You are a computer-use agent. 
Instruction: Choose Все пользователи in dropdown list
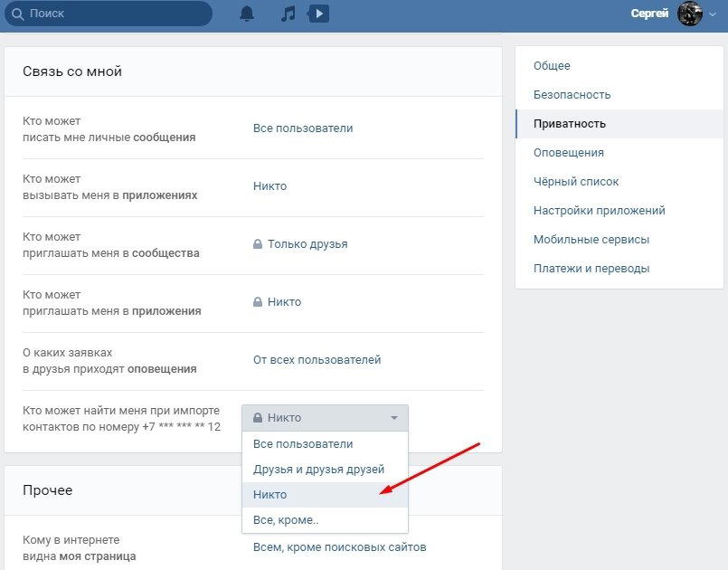click(x=325, y=444)
